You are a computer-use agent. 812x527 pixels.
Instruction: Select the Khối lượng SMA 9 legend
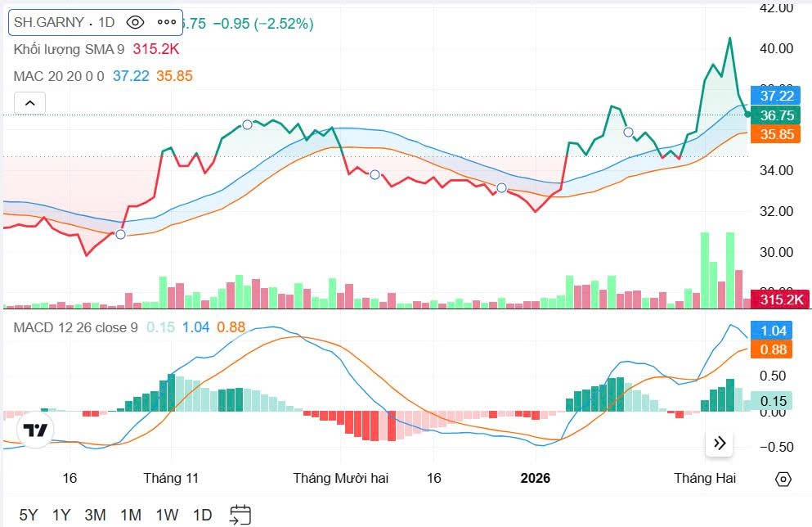pos(69,49)
